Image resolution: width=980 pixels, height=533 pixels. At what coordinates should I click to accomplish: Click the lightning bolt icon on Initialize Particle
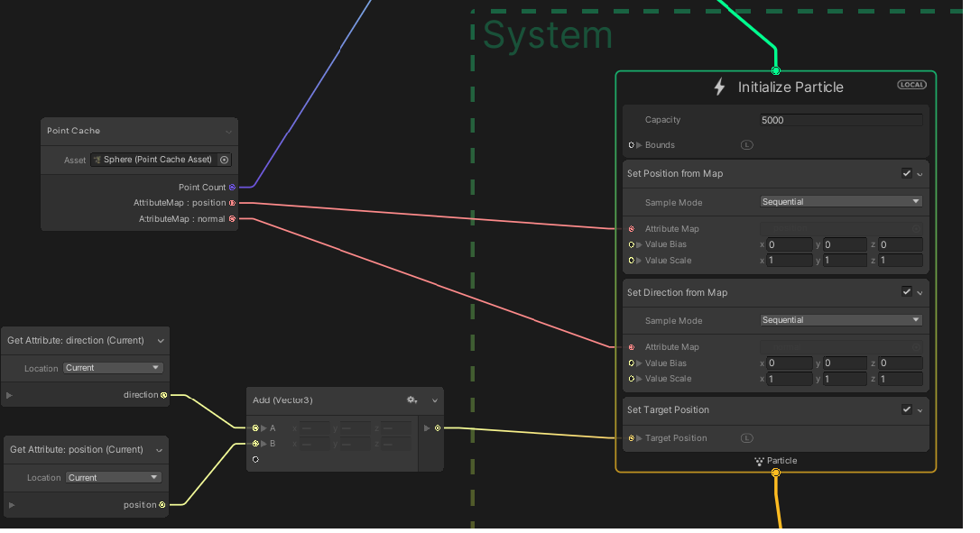719,87
